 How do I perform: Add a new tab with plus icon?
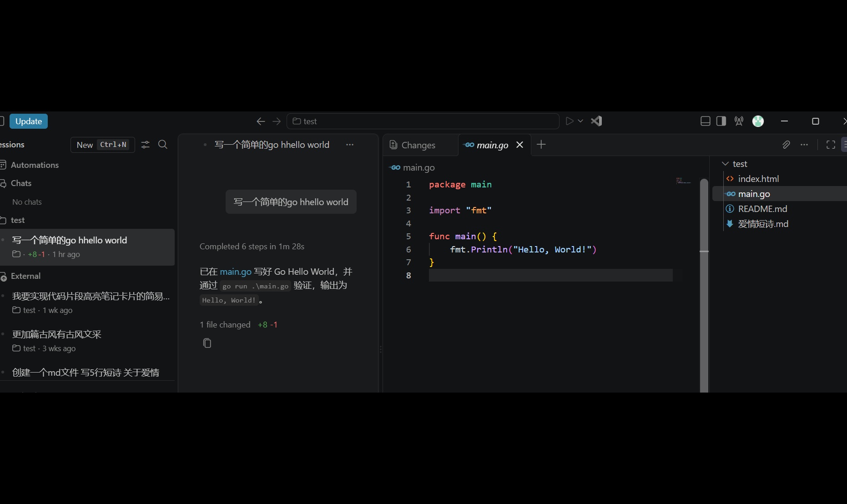point(541,145)
